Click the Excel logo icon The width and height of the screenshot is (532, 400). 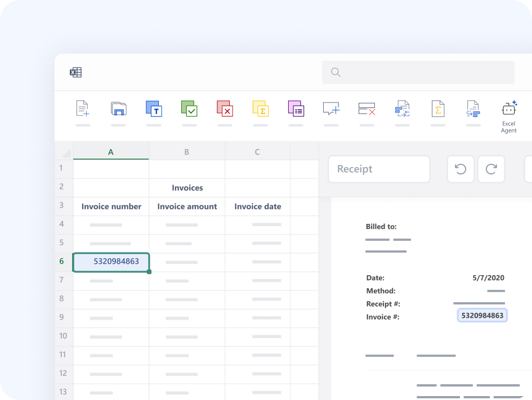75,73
